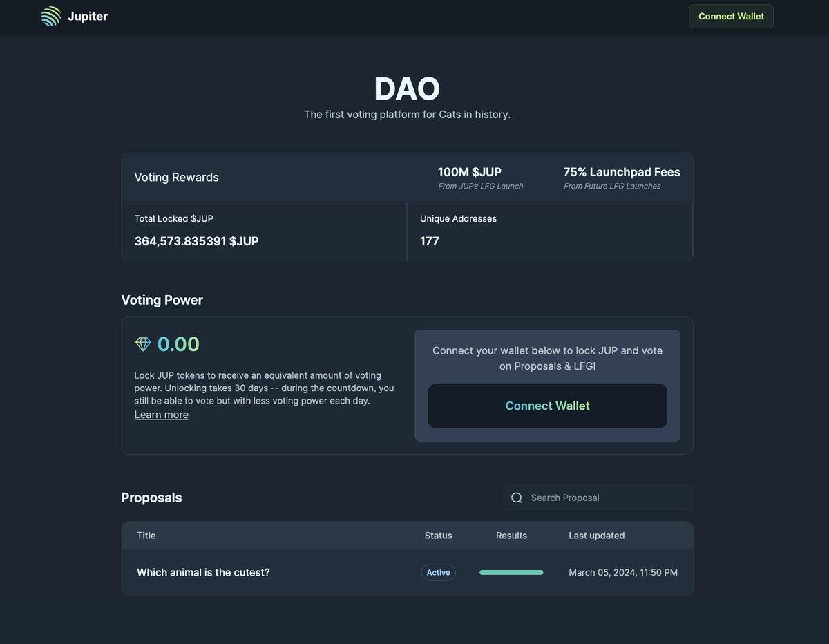Click the magnifier icon in proposal search
This screenshot has width=829, height=644.
pyautogui.click(x=516, y=498)
